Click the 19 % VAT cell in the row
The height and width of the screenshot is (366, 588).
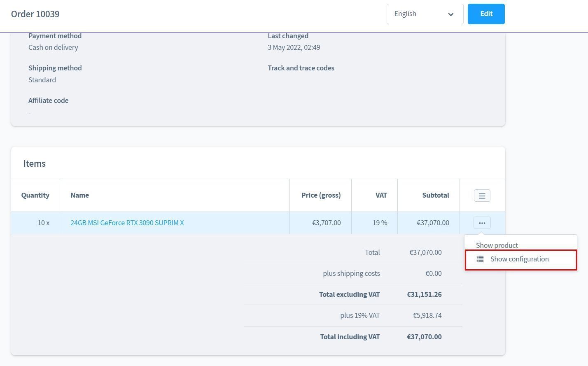(x=380, y=223)
